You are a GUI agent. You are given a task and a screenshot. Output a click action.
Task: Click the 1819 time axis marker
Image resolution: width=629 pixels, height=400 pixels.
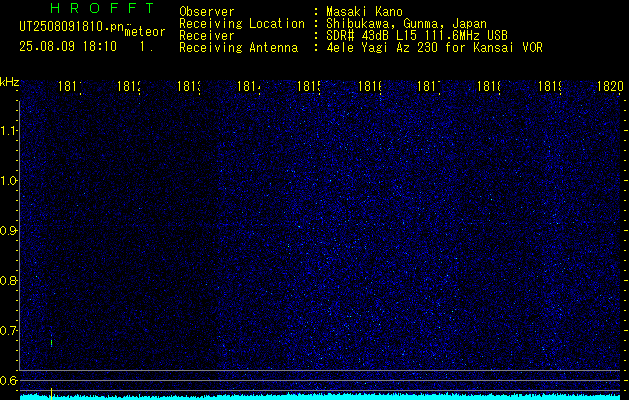point(549,86)
